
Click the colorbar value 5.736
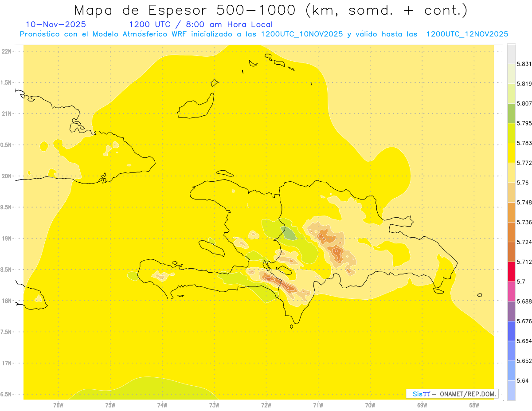tap(524, 222)
